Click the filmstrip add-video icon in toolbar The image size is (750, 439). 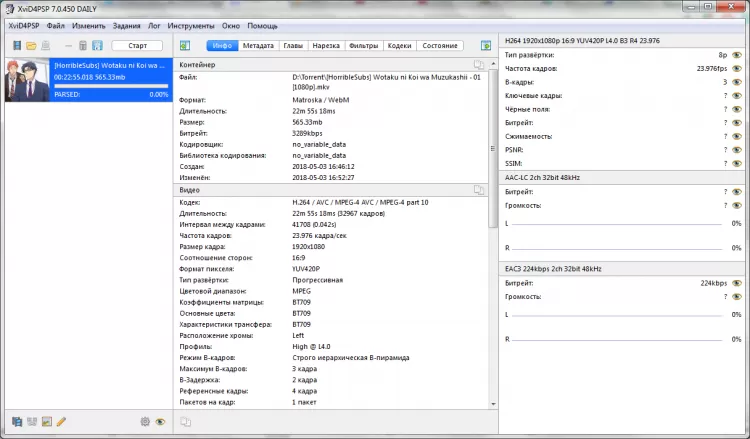click(x=17, y=45)
